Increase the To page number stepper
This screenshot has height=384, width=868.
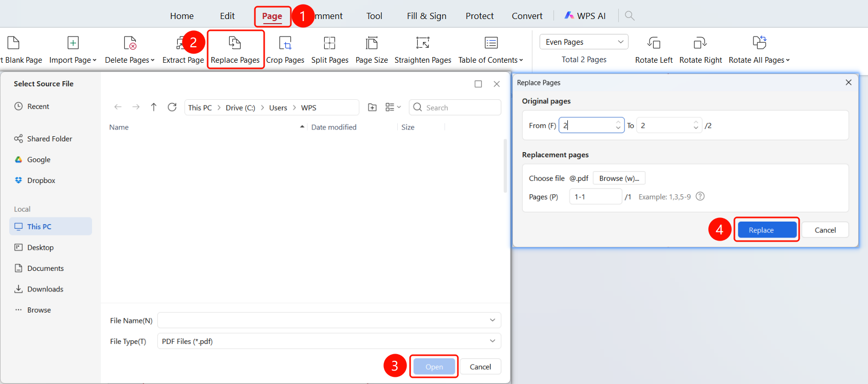tap(696, 122)
